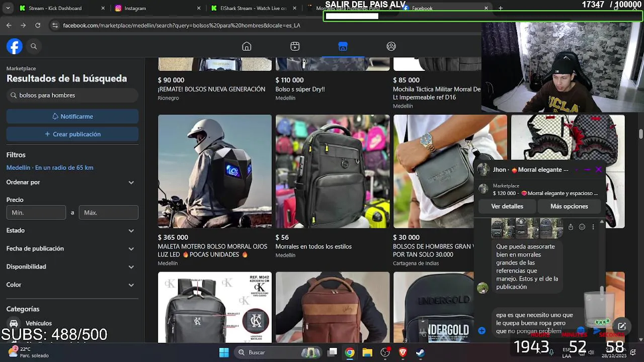Select the Marketplace storefront icon in top nav
Screen dimensions: 644x362
(343, 46)
